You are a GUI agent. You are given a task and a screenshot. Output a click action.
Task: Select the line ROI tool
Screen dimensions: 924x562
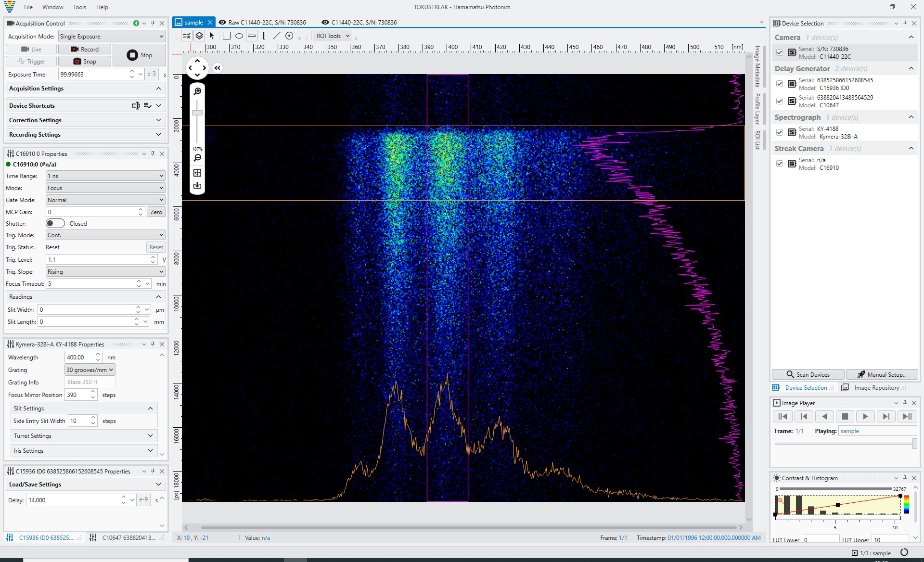[x=277, y=36]
